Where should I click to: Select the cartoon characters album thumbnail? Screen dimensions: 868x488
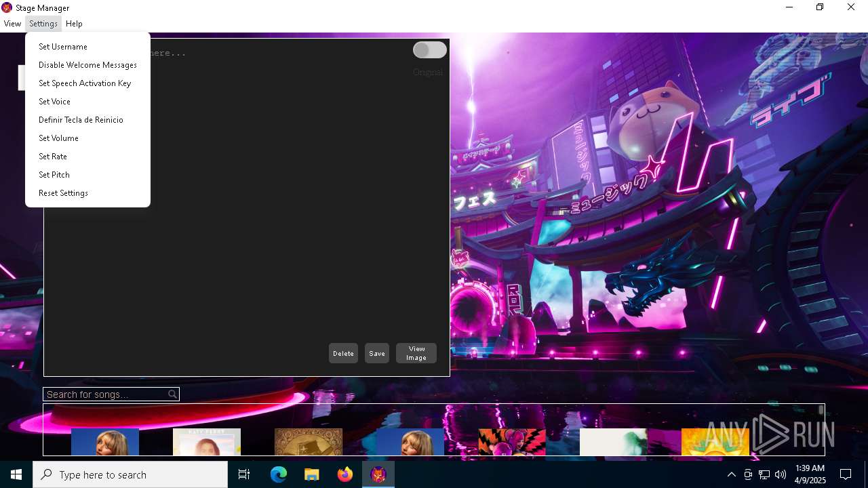(512, 442)
